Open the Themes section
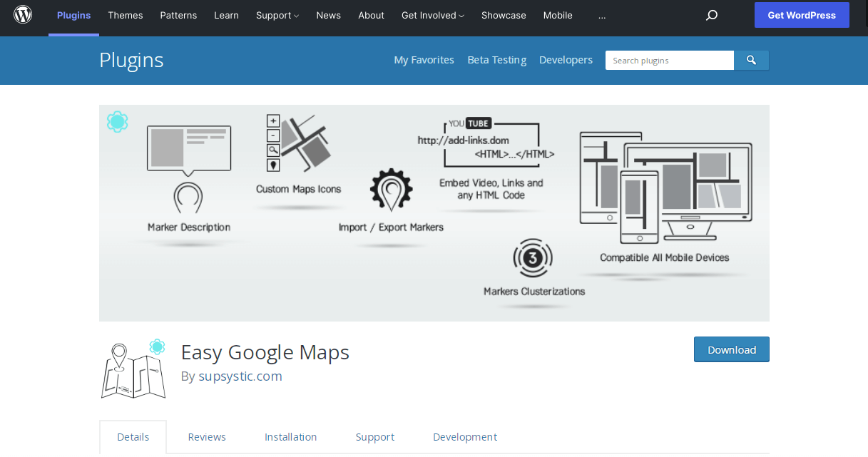868x457 pixels. (126, 15)
